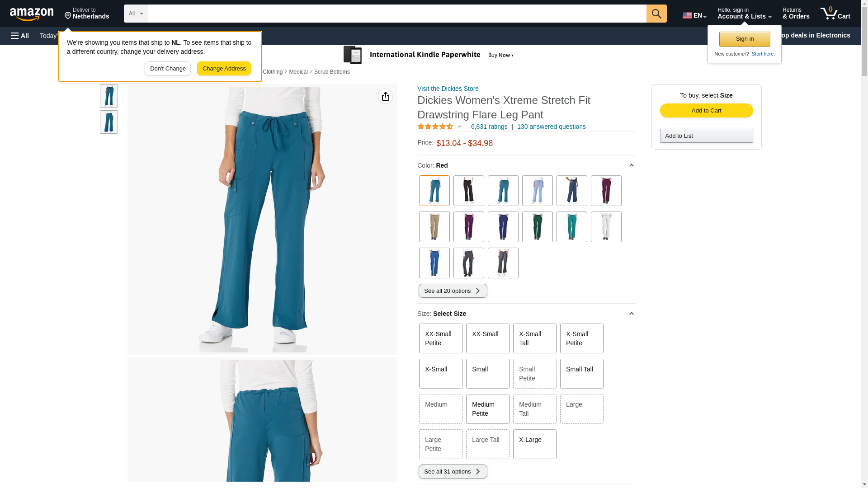
Task: Click the Add to Cart button
Action: [x=706, y=111]
